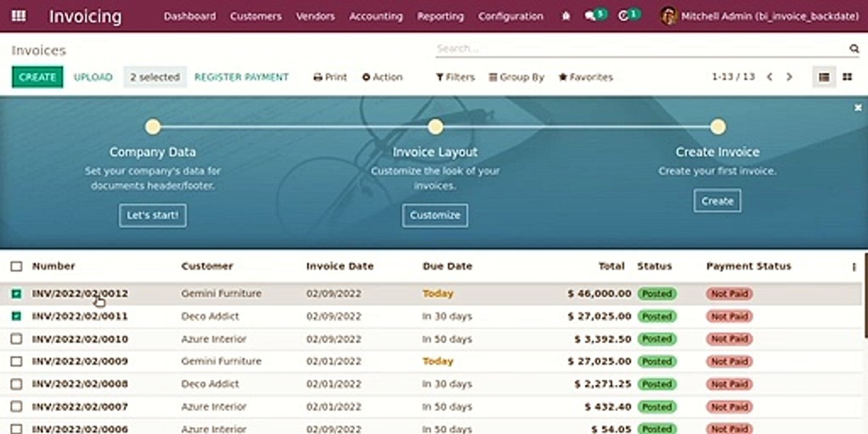Click the notification bell icon
This screenshot has height=434, width=868.
[x=565, y=16]
